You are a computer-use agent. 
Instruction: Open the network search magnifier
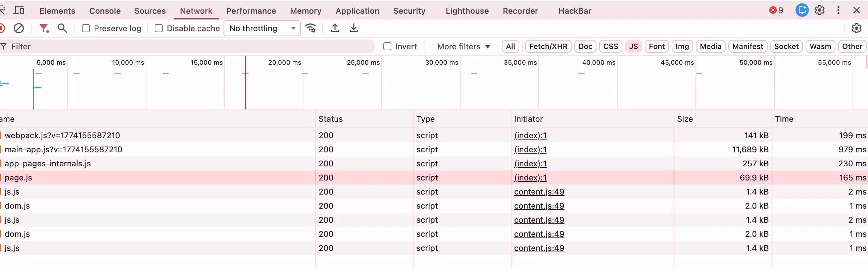tap(62, 28)
